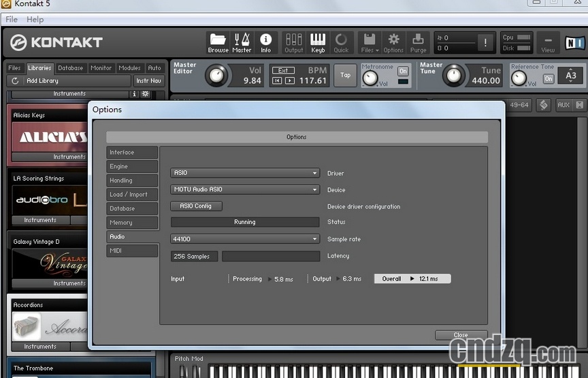The image size is (588, 378).
Task: Switch to the Files browser tab
Action: point(14,68)
